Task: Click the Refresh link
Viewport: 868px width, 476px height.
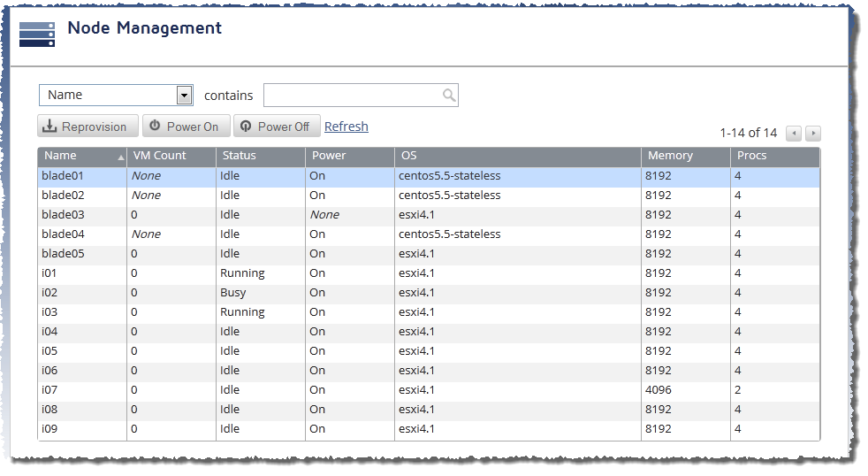Action: click(x=346, y=127)
